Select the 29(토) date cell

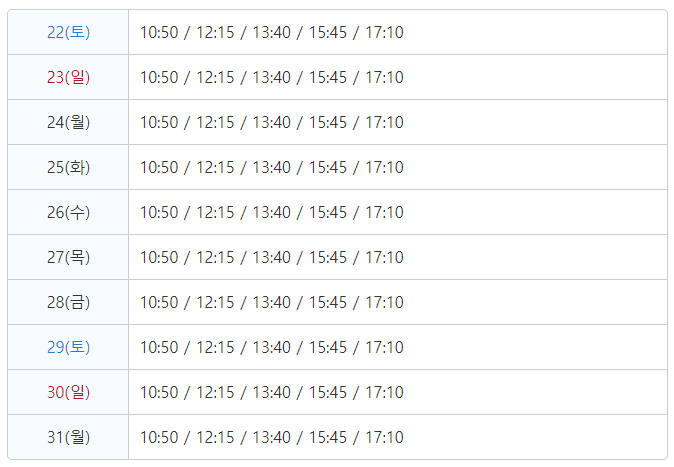point(68,347)
